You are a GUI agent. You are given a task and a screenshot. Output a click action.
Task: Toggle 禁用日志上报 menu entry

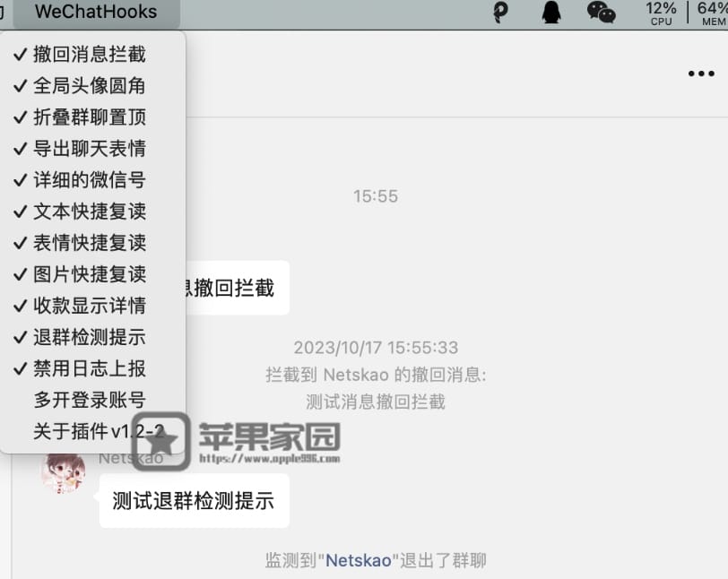coord(93,368)
